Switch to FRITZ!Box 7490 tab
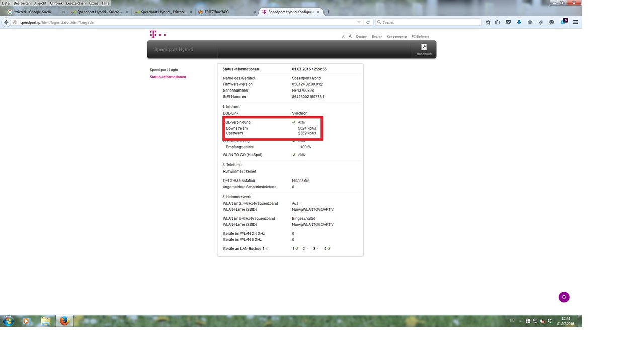 pyautogui.click(x=227, y=12)
